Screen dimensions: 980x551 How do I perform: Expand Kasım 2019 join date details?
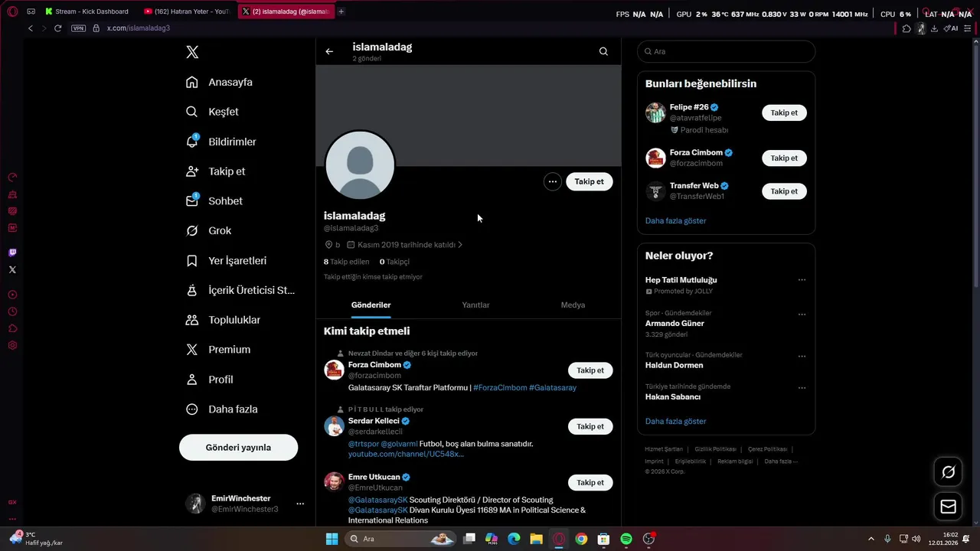(405, 245)
